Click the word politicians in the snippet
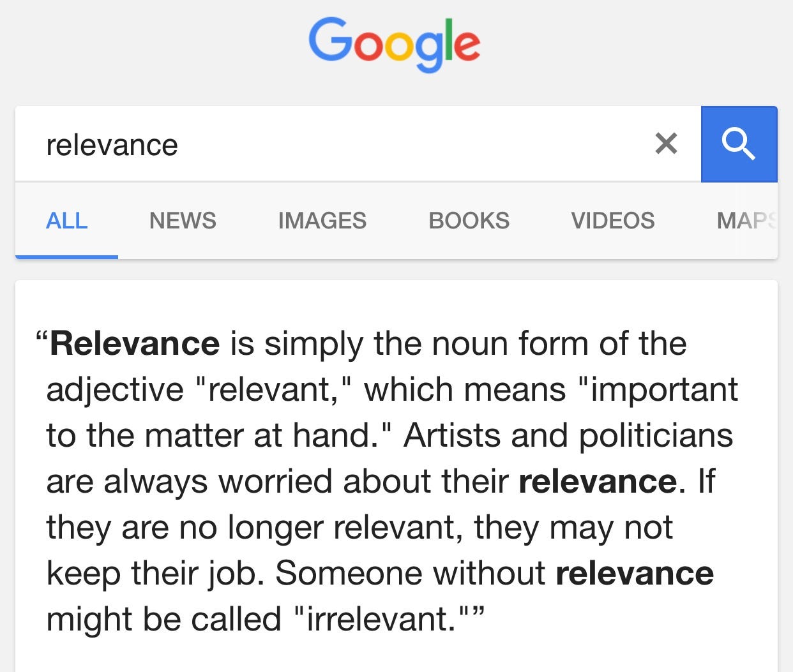The height and width of the screenshot is (672, 793). coord(656,435)
